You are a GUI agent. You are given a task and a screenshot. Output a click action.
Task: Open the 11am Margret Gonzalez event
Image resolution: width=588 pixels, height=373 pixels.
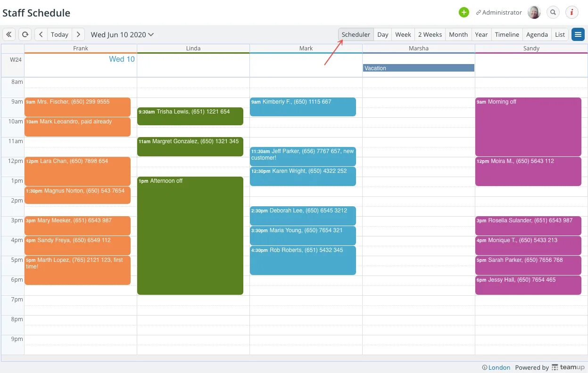tap(190, 146)
